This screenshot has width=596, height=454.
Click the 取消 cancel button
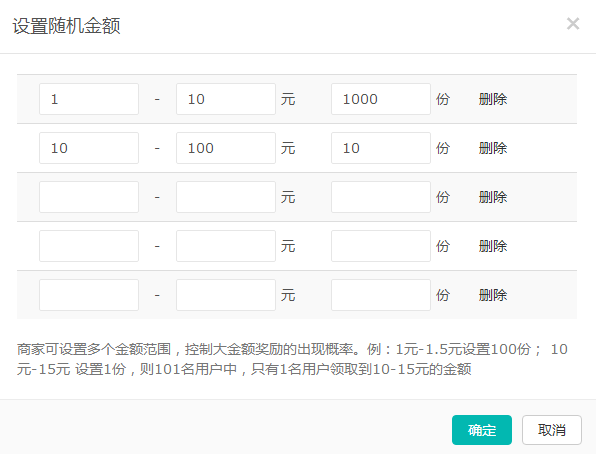[552, 430]
